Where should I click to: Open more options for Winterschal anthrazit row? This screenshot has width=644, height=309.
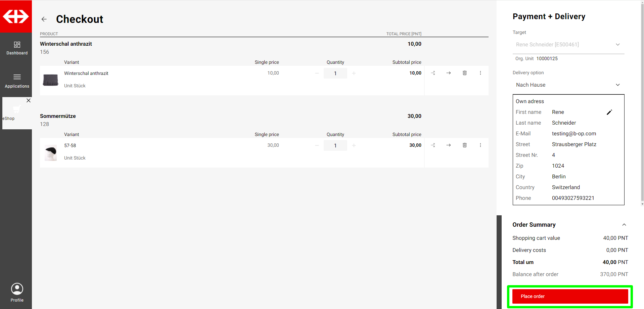point(480,73)
